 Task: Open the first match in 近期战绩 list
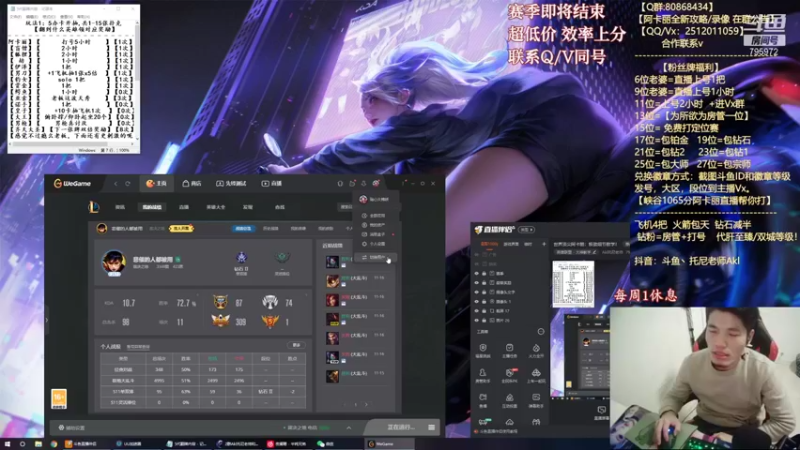point(357,262)
